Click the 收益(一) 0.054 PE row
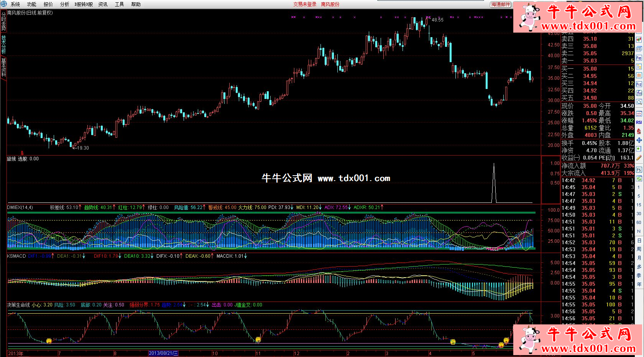 598,158
